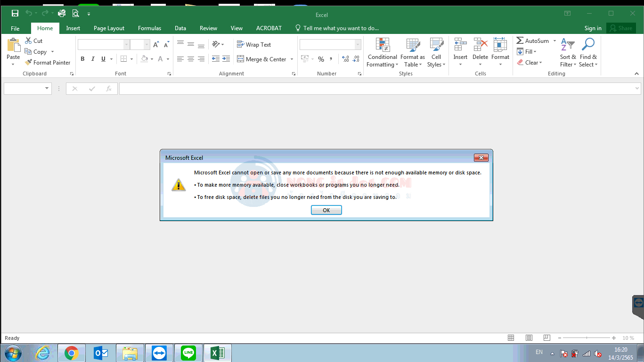Select the Format Painter tool
644x362 pixels.
48,62
